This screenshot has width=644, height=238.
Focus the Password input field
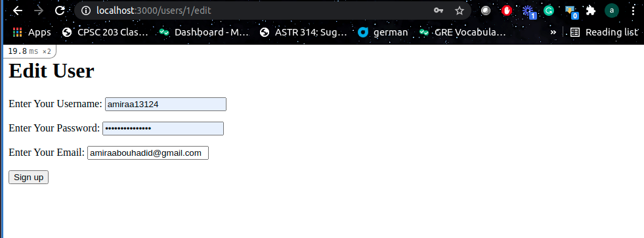pyautogui.click(x=163, y=129)
